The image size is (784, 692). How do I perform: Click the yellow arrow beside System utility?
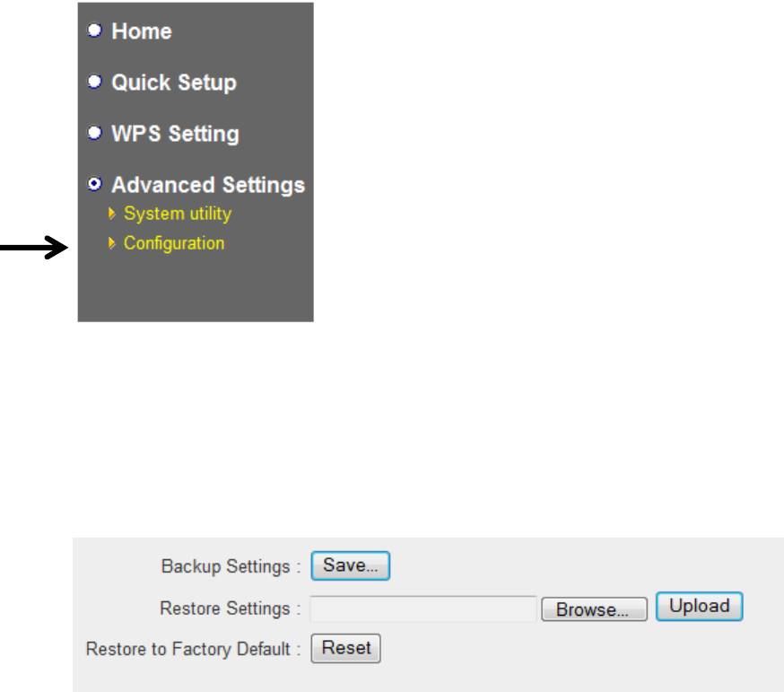[112, 214]
